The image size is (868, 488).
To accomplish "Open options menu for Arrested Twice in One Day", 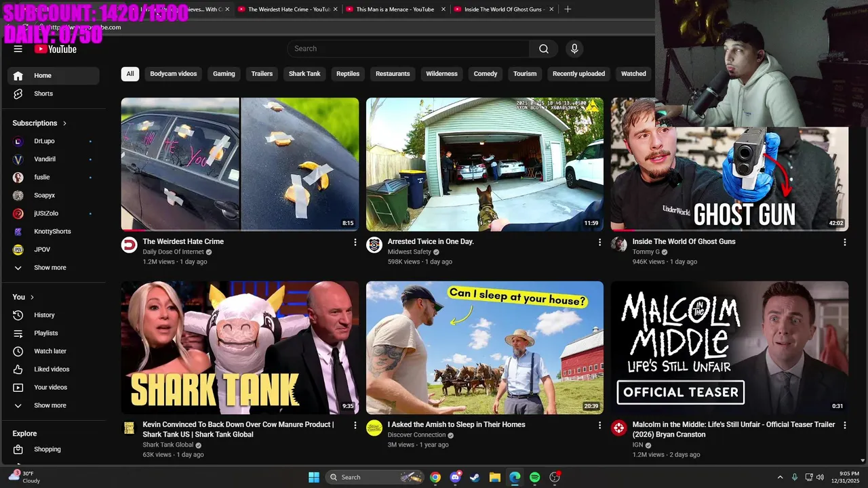I will click(599, 242).
